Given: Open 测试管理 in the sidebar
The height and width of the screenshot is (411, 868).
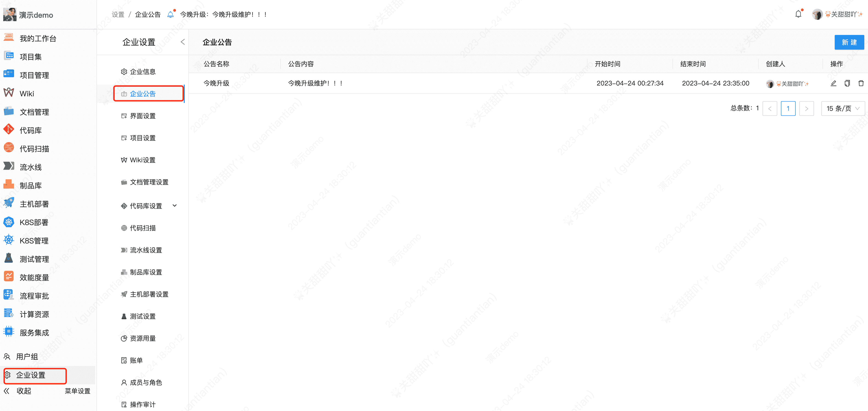Looking at the screenshot, I should pyautogui.click(x=34, y=259).
